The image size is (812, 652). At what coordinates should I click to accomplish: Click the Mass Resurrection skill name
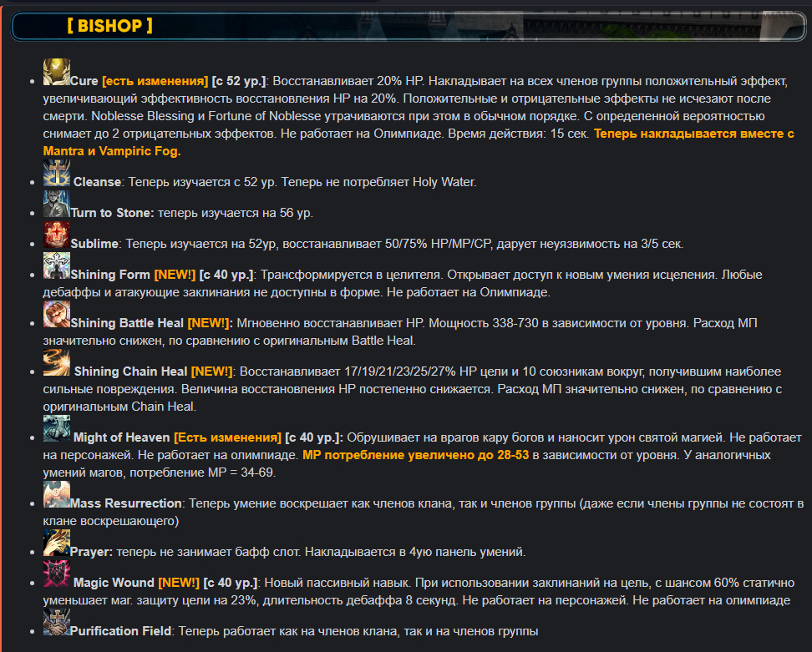coord(126,503)
